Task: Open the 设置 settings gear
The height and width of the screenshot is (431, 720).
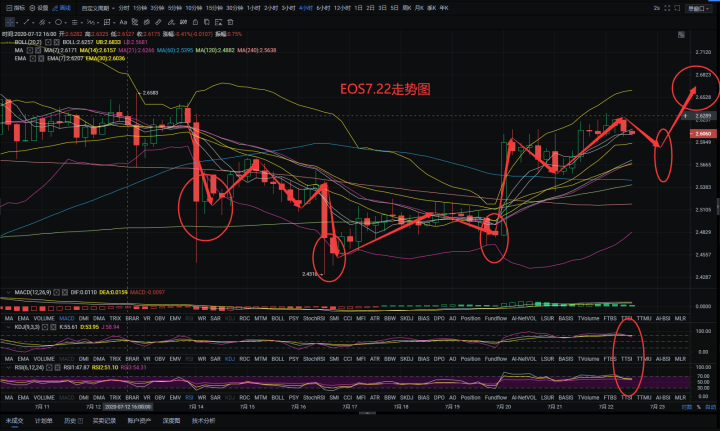Action: coord(39,8)
